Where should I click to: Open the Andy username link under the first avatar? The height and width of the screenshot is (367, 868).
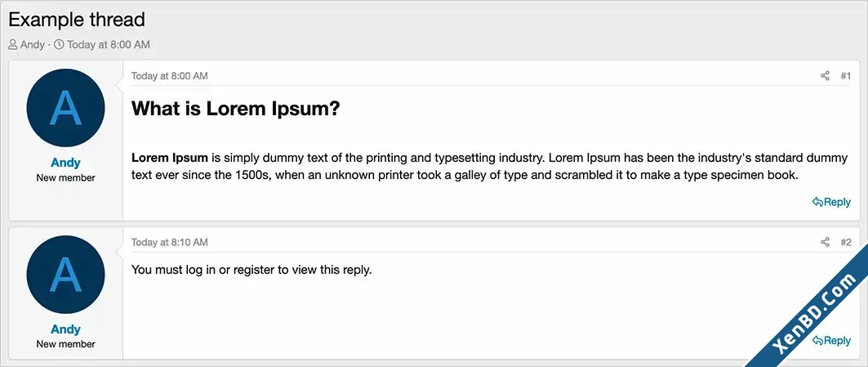65,163
